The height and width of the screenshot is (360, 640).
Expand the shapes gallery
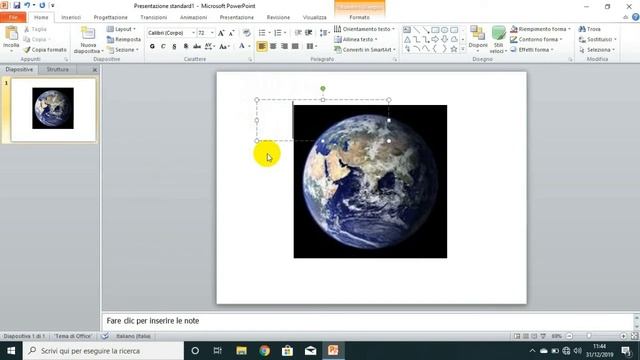click(x=463, y=49)
